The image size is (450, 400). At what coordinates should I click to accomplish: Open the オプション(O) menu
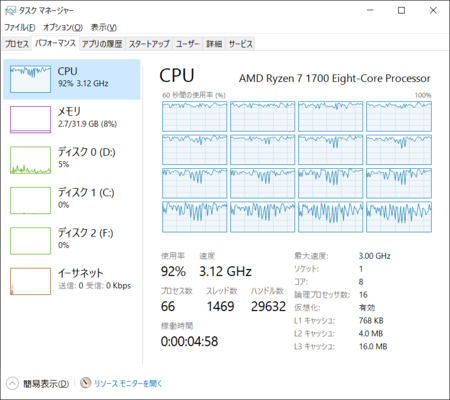(x=63, y=27)
